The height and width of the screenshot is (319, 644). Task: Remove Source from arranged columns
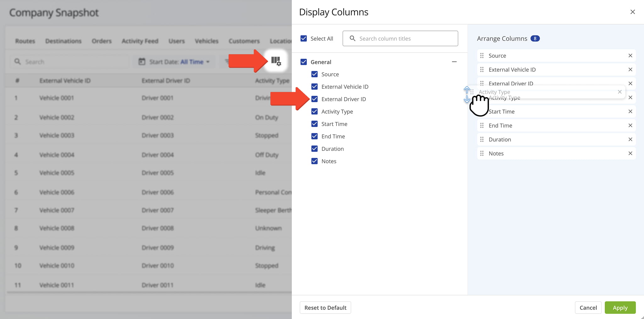(630, 56)
